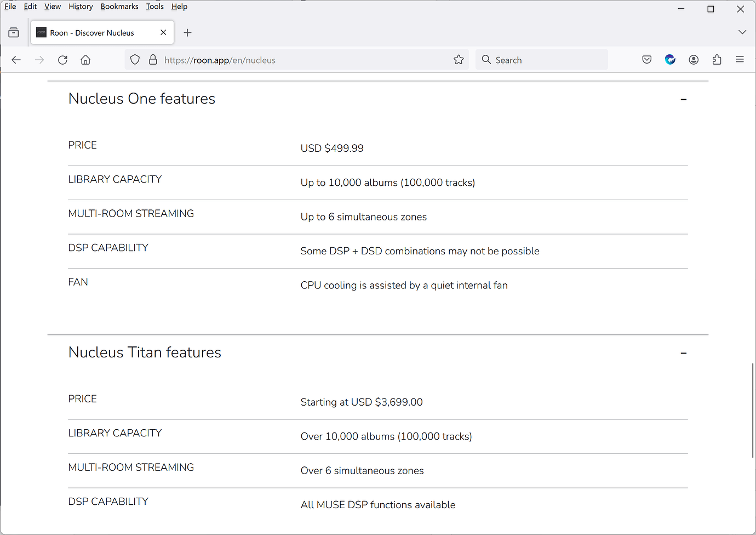Click inside the Search field
Viewport: 756px width, 535px height.
pos(541,60)
